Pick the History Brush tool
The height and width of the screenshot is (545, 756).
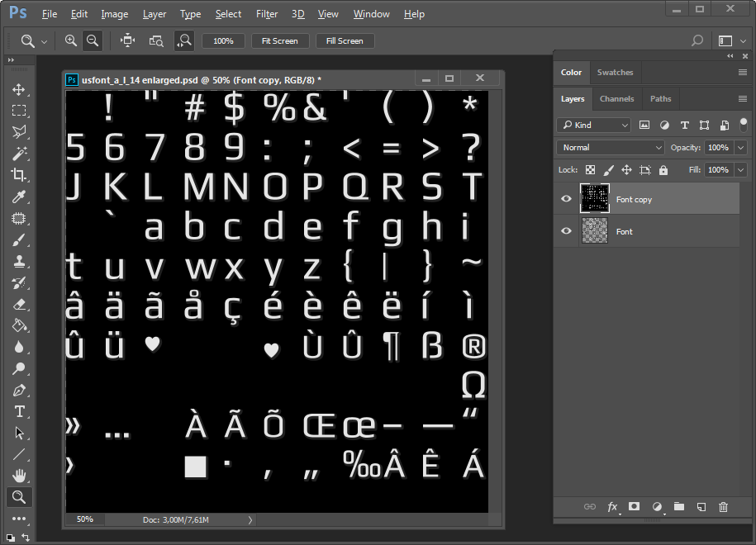tap(19, 283)
